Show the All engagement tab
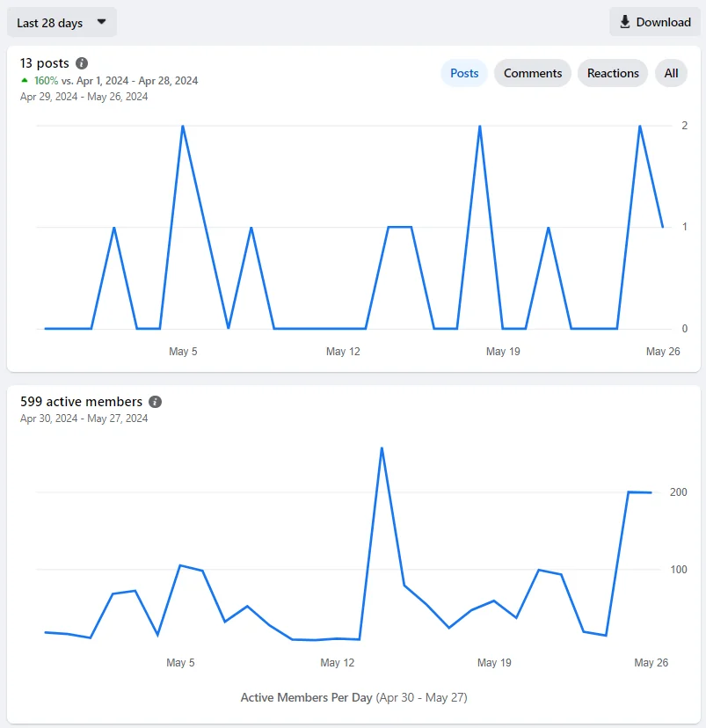This screenshot has width=706, height=728. 671,73
